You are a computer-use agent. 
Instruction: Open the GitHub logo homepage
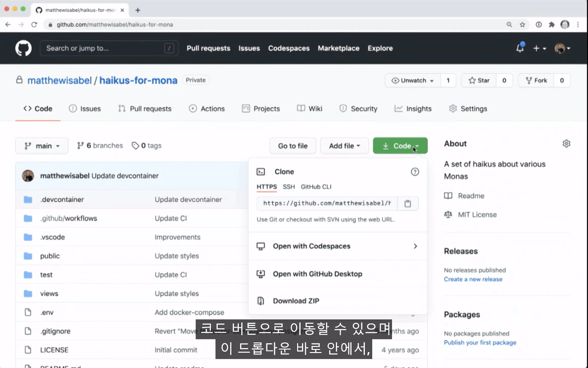23,48
